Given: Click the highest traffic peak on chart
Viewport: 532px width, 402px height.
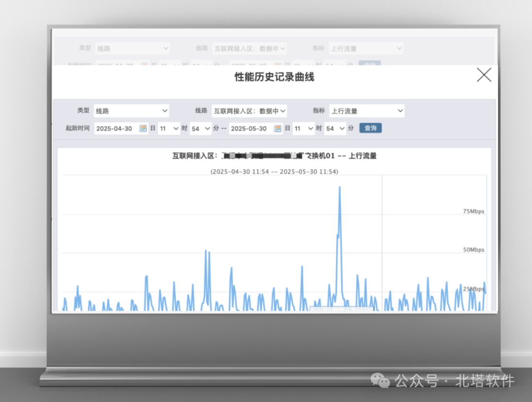Looking at the screenshot, I should coord(339,187).
